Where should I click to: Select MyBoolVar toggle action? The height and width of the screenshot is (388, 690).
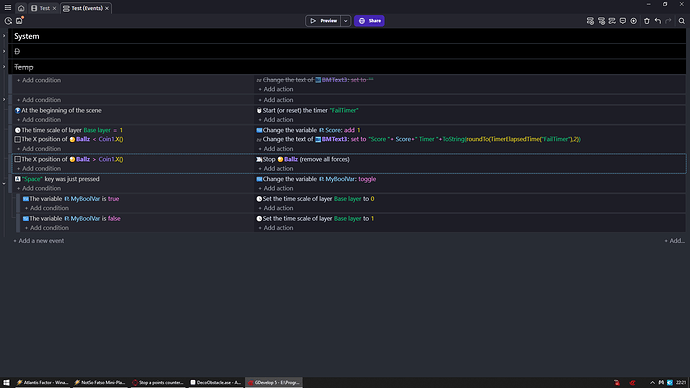tap(316, 179)
